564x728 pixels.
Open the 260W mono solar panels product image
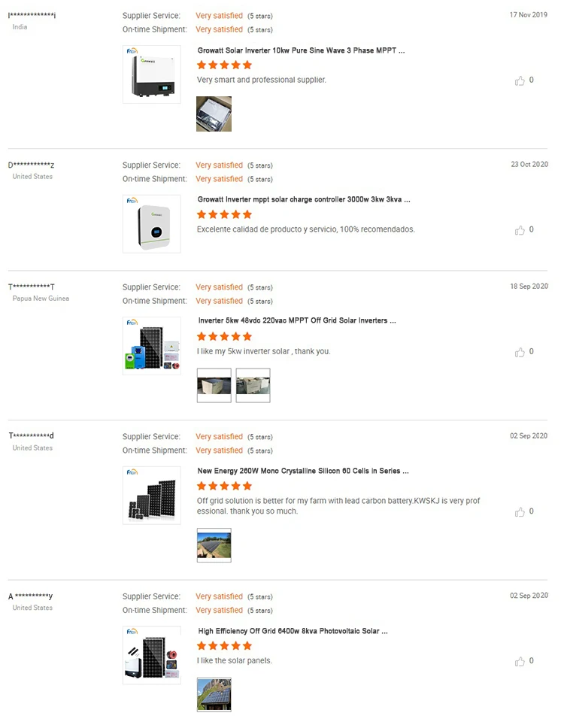[x=152, y=496]
